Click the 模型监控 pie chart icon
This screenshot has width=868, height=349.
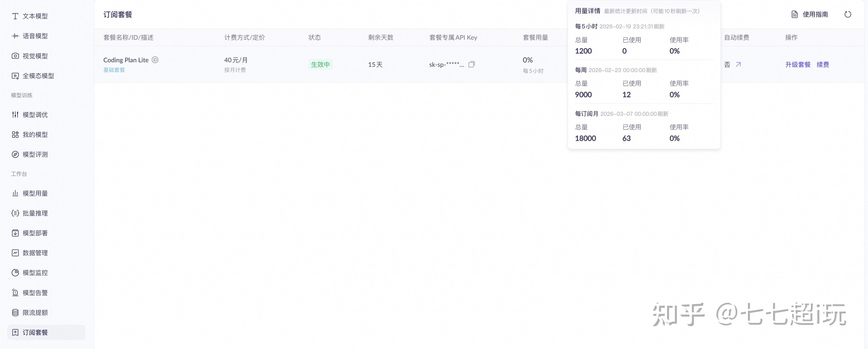coord(15,272)
